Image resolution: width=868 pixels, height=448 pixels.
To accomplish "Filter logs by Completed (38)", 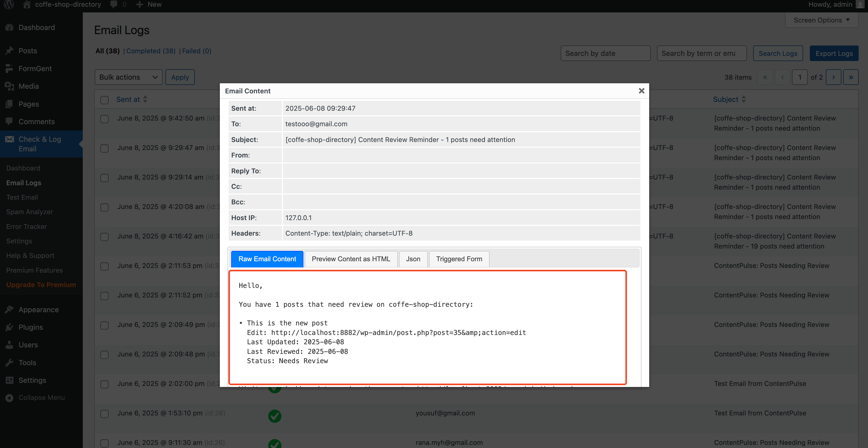I will [151, 51].
